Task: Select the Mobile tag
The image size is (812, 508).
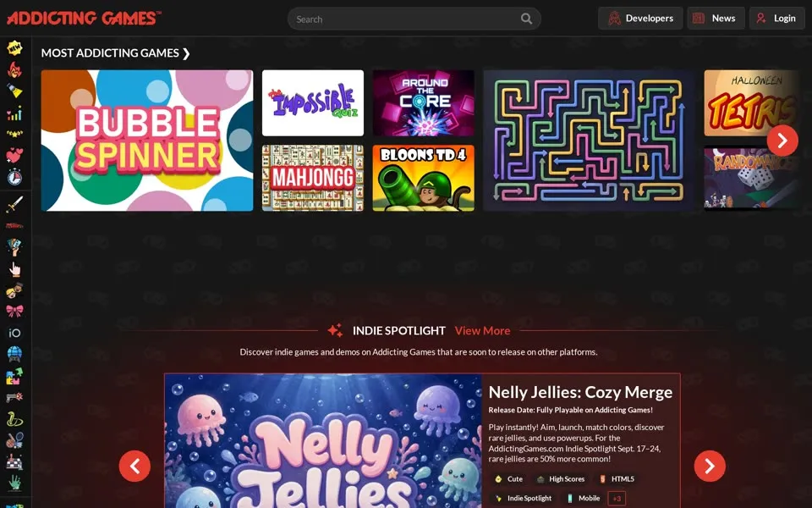Action: coord(583,498)
